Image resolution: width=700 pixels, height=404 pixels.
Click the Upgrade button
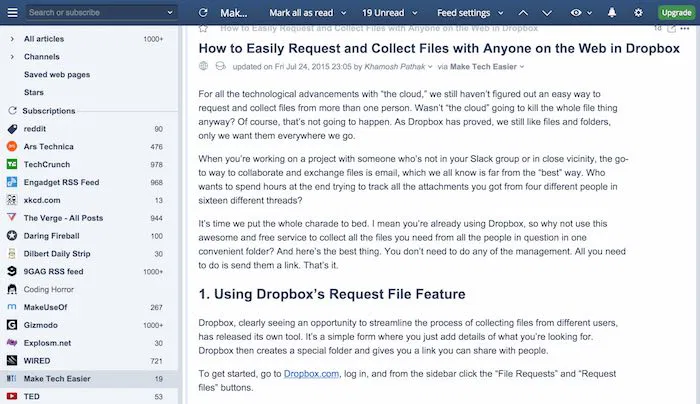click(675, 12)
